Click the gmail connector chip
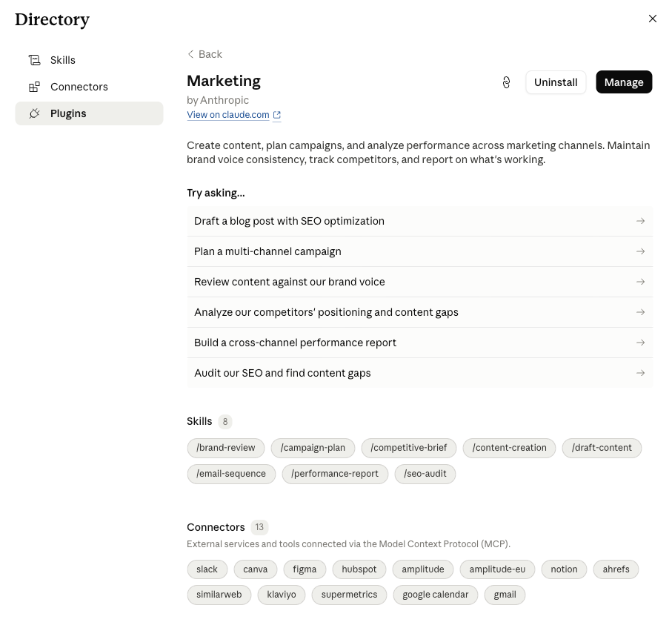 (x=505, y=595)
